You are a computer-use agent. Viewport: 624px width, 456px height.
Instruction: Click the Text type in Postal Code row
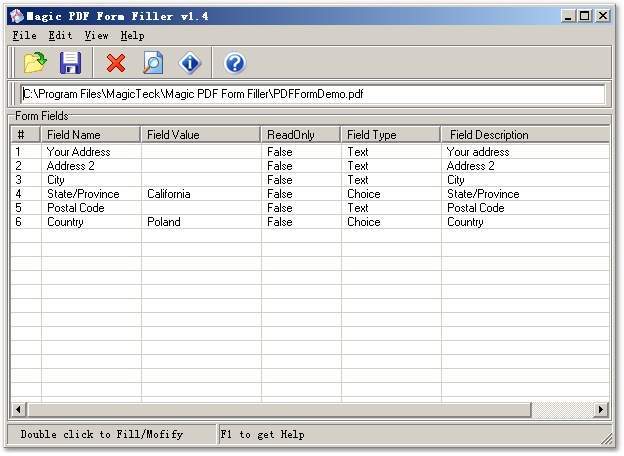point(358,208)
